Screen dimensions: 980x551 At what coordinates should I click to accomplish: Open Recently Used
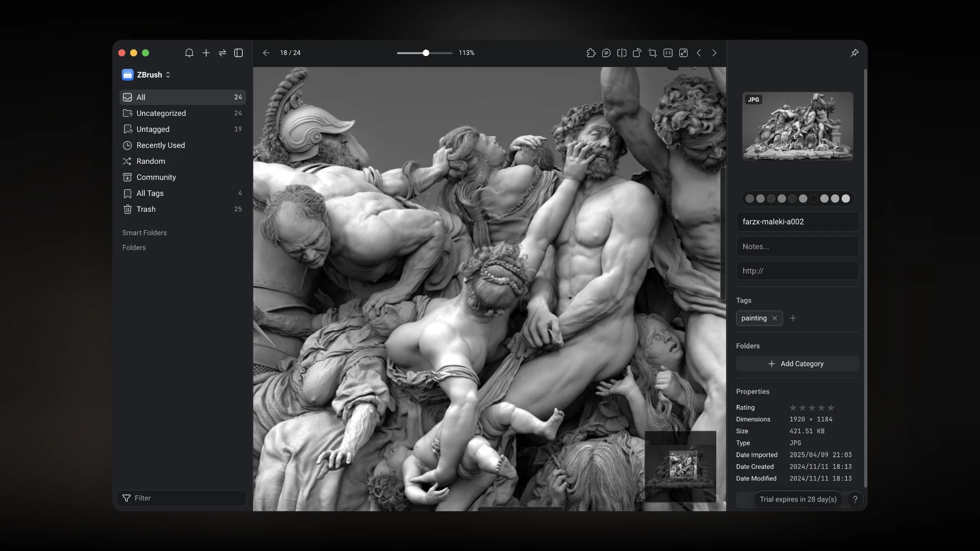pos(183,145)
